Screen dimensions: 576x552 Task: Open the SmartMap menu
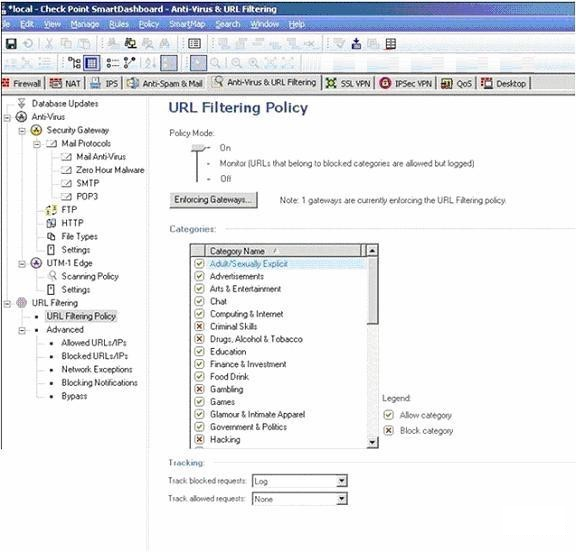click(187, 24)
